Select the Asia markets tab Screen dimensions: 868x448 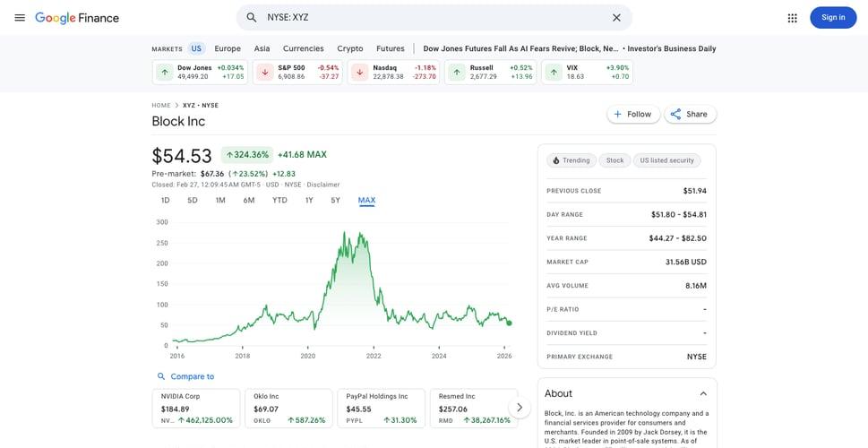(x=262, y=48)
